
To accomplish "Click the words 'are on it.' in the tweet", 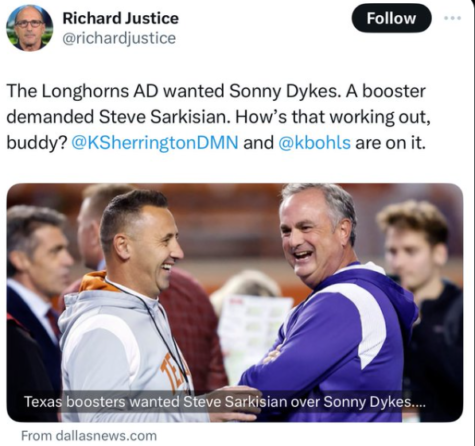I will coord(390,143).
